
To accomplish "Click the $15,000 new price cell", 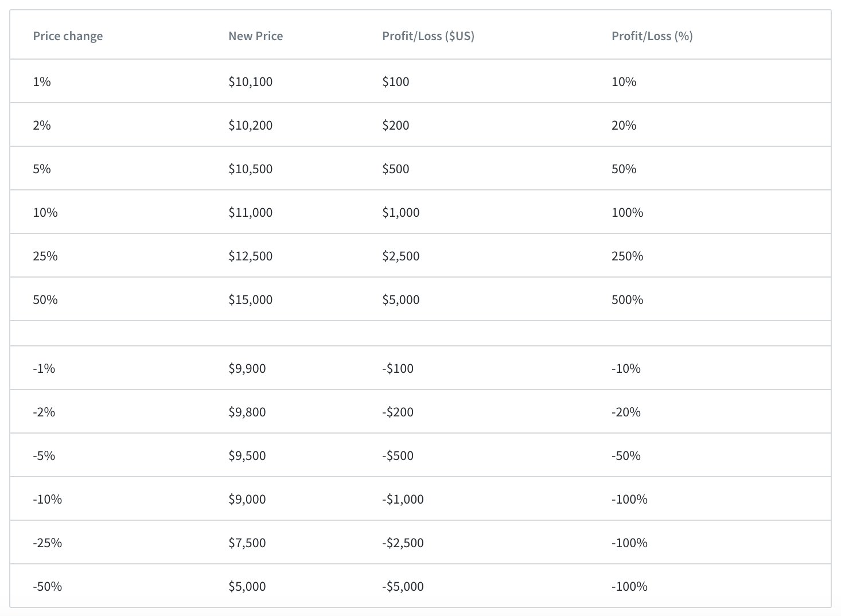I will pos(250,300).
